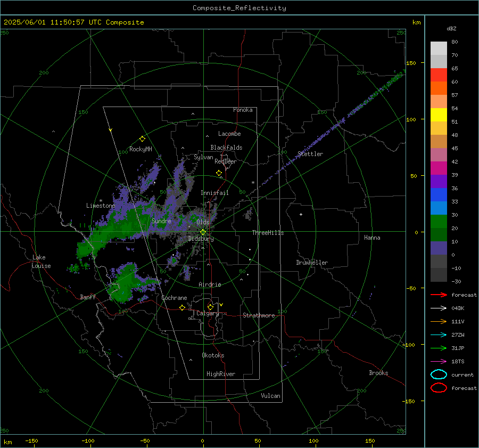Image resolution: width=479 pixels, height=448 pixels.
Task: Click the Calgary city label
Action: [x=208, y=313]
